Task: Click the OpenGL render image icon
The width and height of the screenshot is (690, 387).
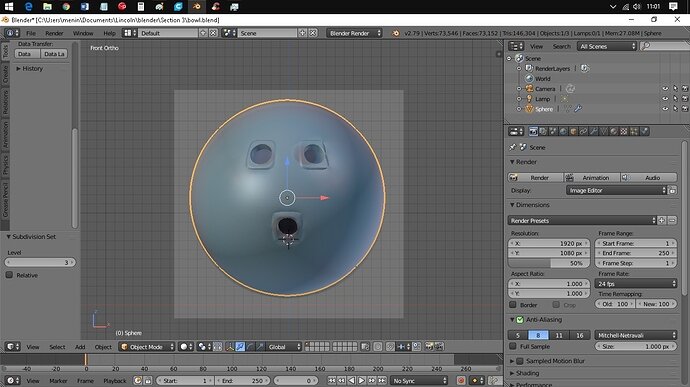Action: (429, 347)
